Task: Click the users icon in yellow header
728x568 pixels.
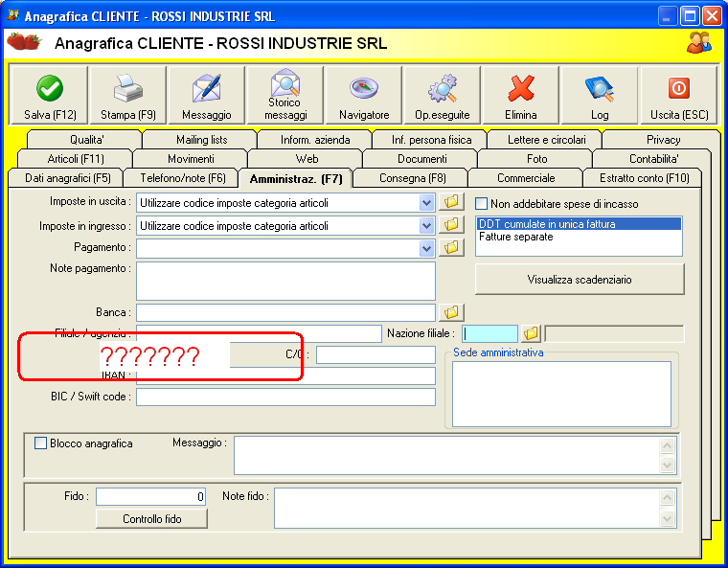Action: tap(698, 42)
